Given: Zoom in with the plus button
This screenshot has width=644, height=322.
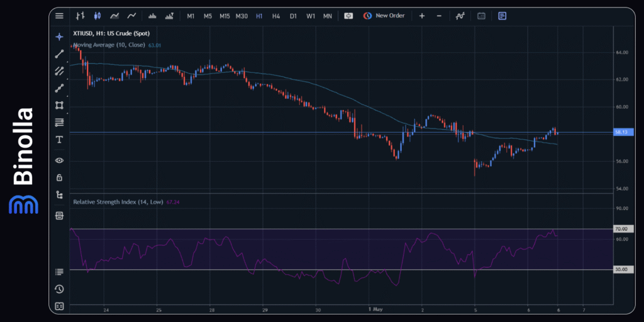Looking at the screenshot, I should [x=422, y=16].
